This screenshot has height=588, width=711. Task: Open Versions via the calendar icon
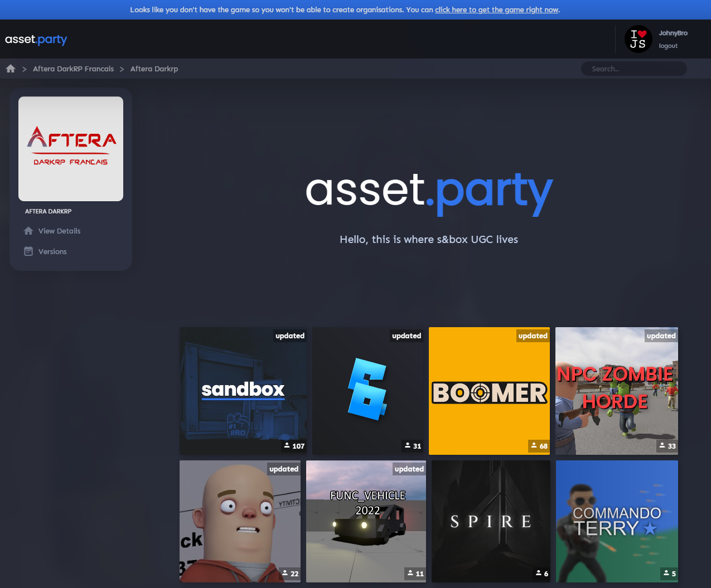pos(27,251)
